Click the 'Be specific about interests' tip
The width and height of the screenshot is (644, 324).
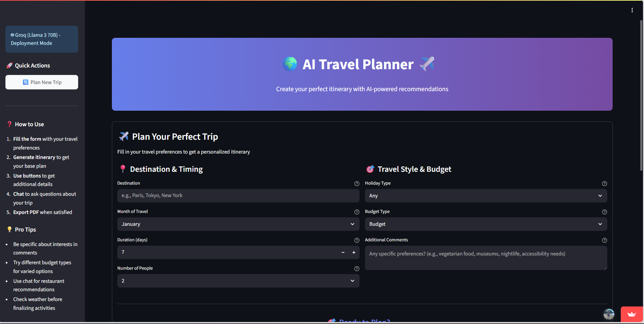(45, 248)
